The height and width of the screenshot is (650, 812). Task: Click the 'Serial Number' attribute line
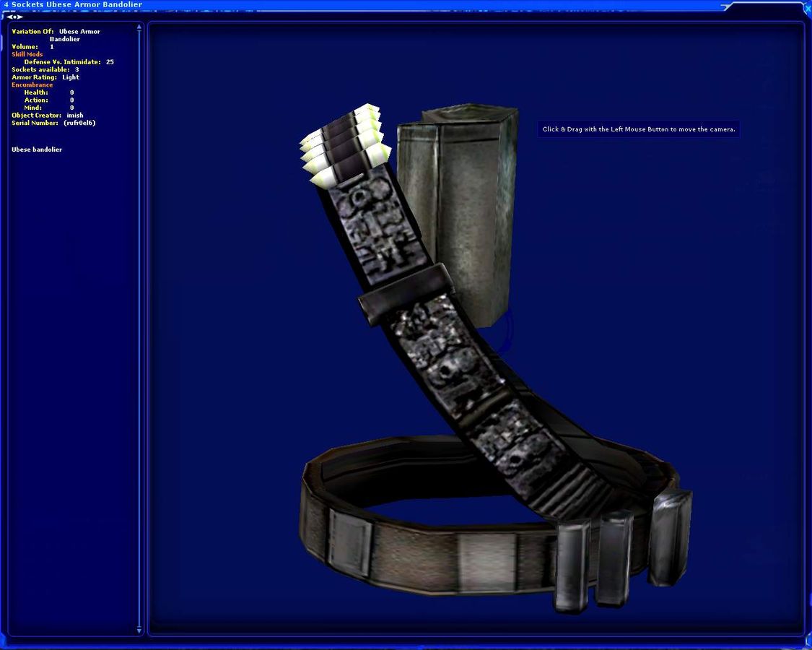tap(53, 123)
